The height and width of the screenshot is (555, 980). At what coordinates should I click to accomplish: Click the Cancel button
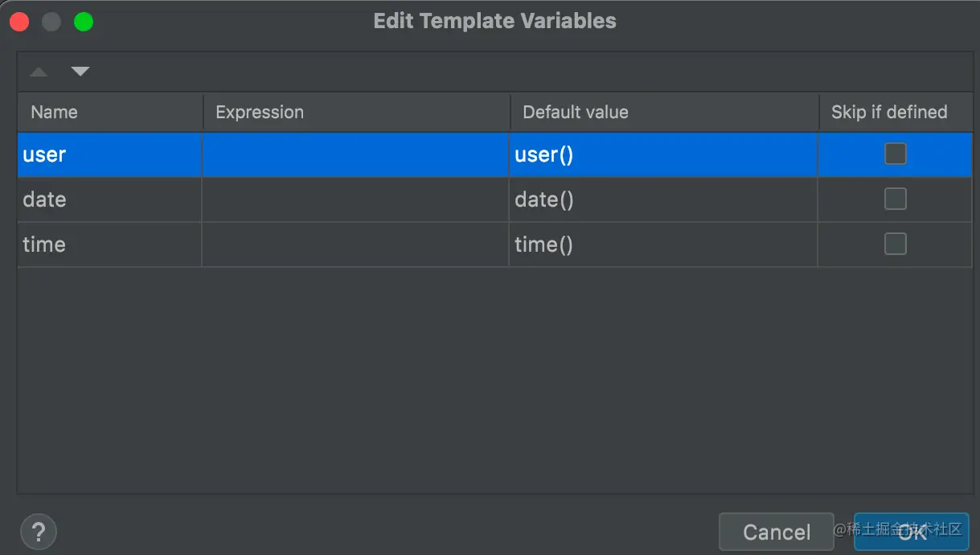(776, 532)
